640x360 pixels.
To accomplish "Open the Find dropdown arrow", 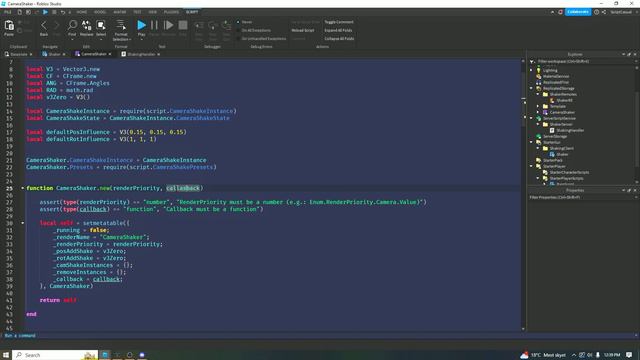I will point(72,39).
